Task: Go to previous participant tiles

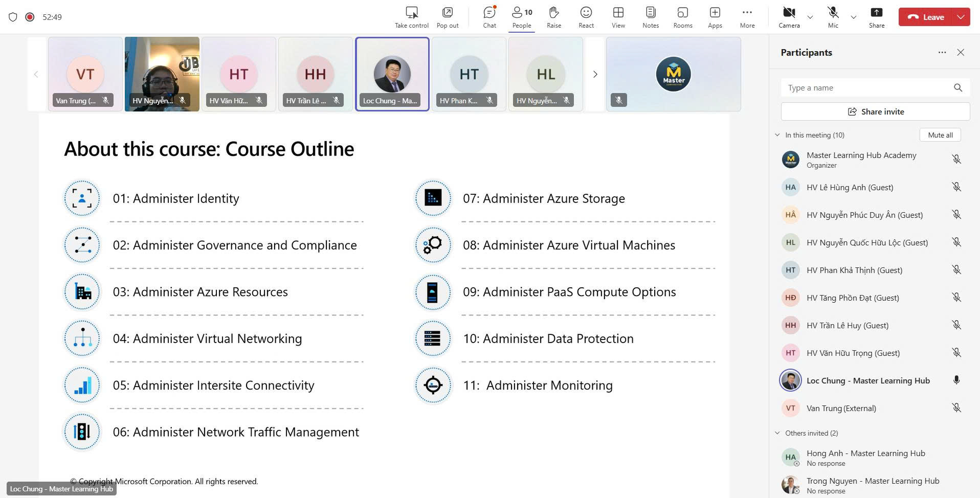Action: pos(36,74)
